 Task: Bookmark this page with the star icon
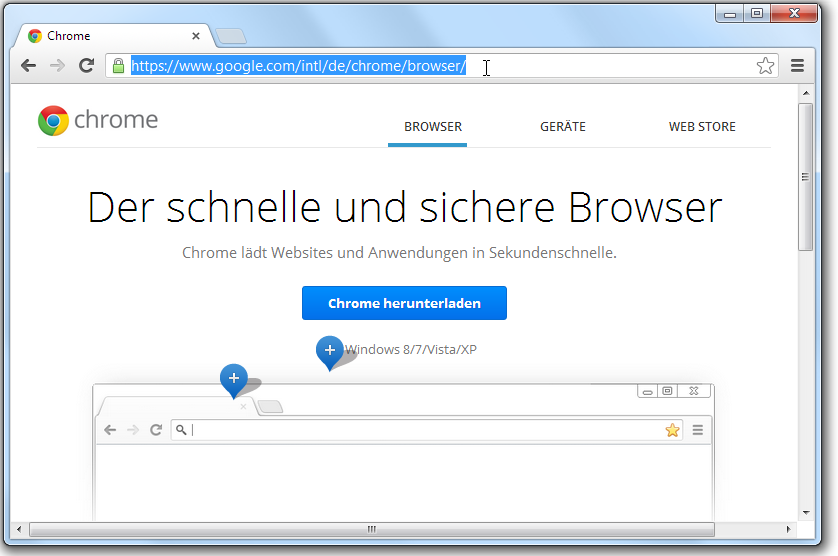tap(765, 66)
